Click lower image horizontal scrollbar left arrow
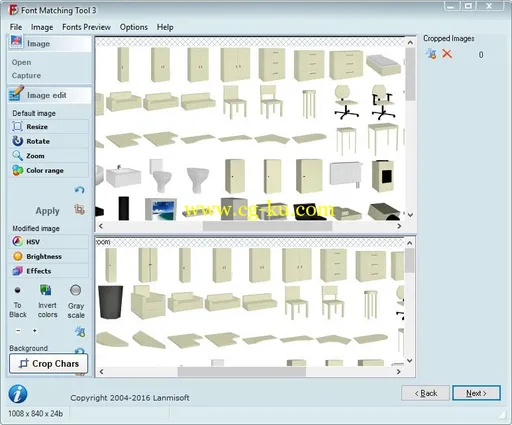Screen dimensions: 512x425 (x=101, y=372)
